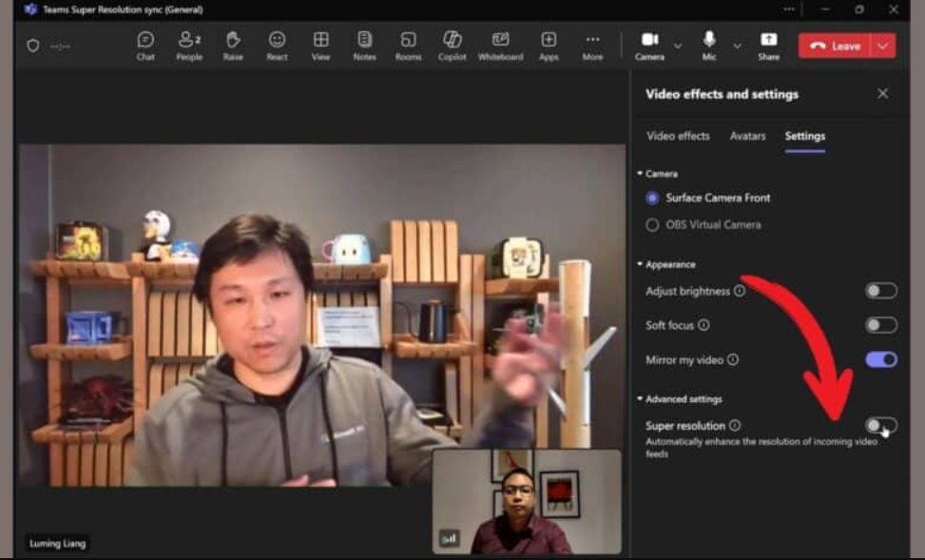Launch Copilot in the meeting
This screenshot has width=925, height=560.
pos(453,46)
